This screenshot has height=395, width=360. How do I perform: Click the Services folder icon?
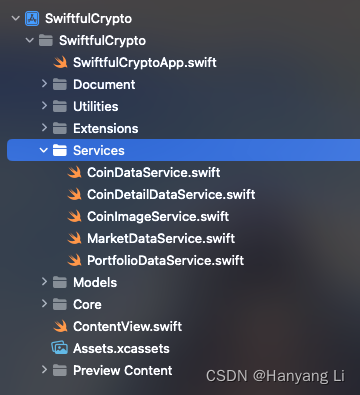click(60, 151)
